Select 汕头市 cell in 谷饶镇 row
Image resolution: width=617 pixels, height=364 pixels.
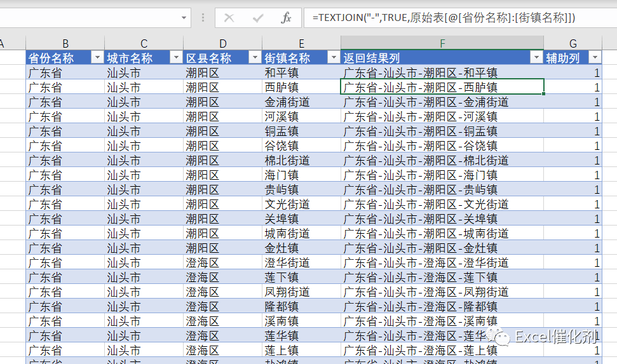[x=144, y=145]
